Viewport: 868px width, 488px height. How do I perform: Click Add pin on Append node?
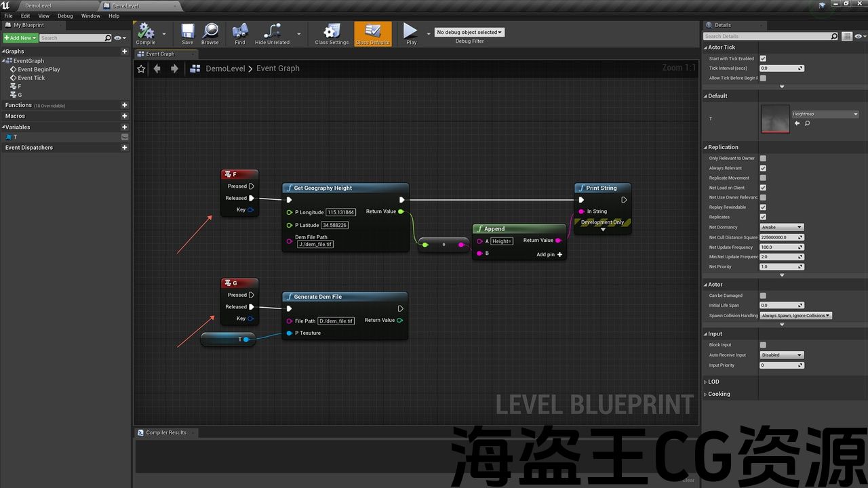pyautogui.click(x=549, y=254)
